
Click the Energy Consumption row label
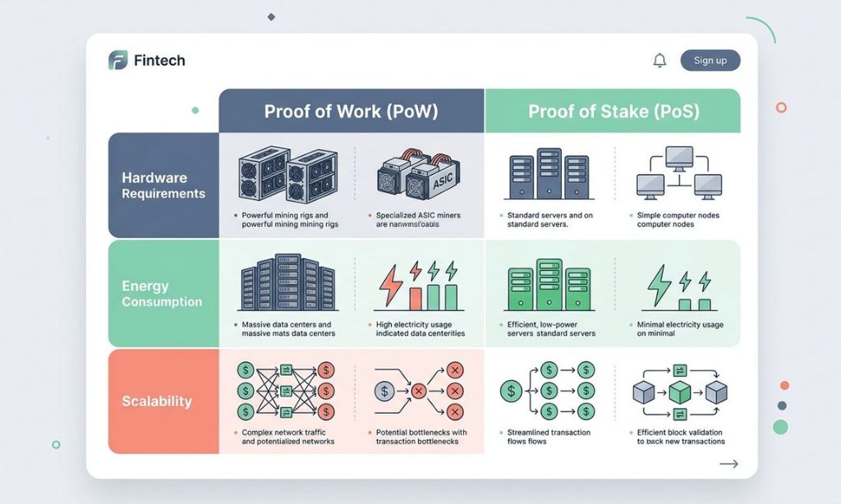tap(162, 294)
